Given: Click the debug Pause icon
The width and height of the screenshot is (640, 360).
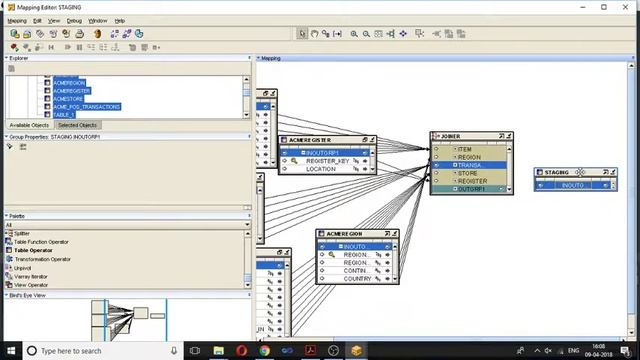Looking at the screenshot, I should (x=80, y=47).
